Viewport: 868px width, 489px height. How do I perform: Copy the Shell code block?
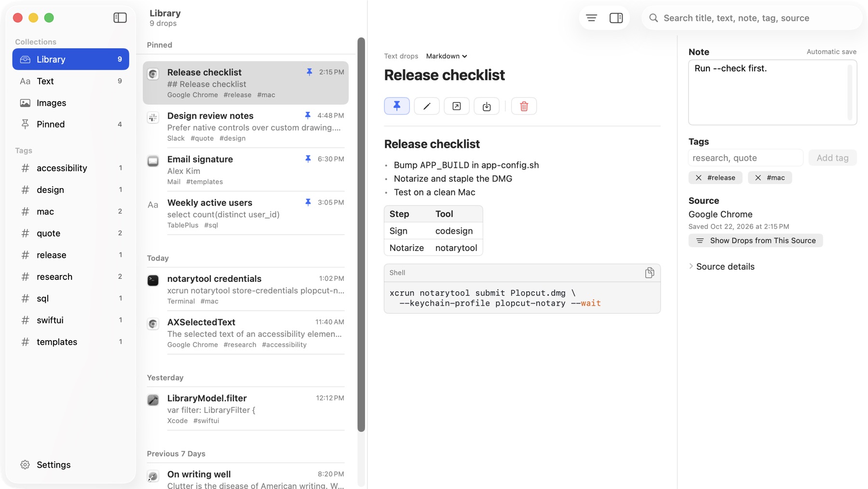click(650, 273)
